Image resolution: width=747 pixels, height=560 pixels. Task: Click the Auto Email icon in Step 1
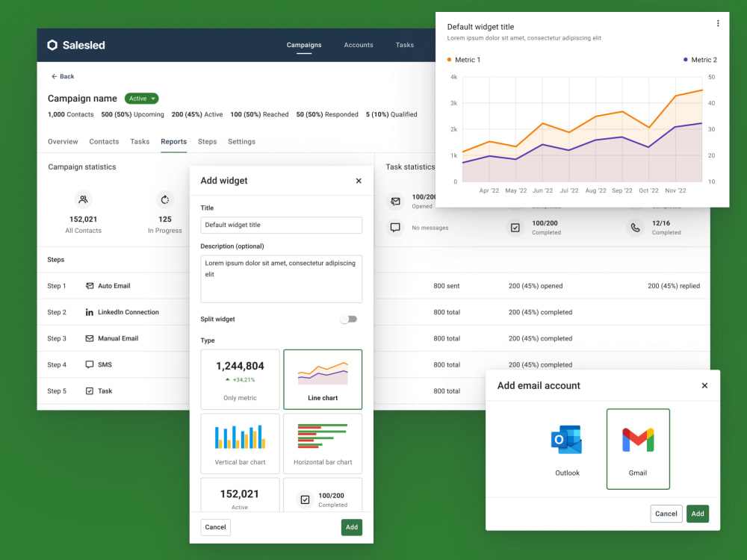pyautogui.click(x=89, y=286)
